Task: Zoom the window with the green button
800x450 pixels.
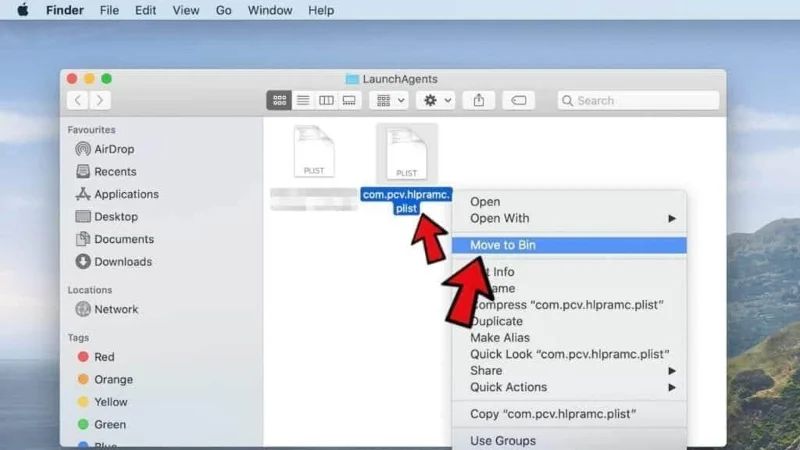Action: (x=106, y=79)
